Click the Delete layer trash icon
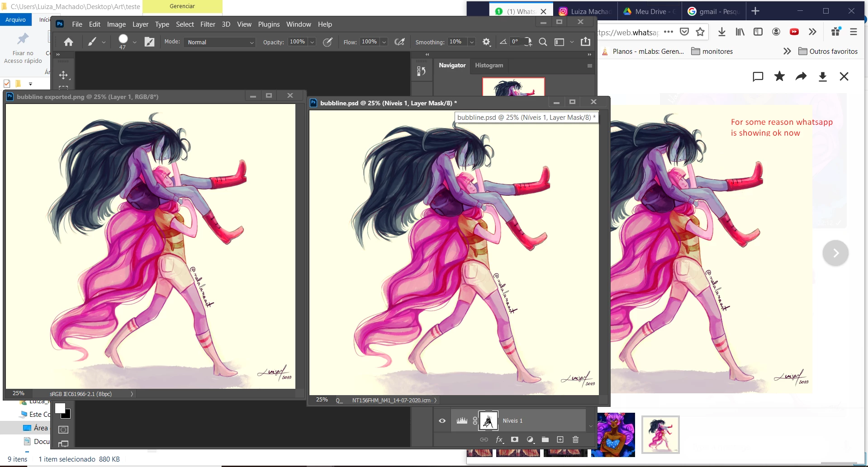868x467 pixels. click(x=575, y=439)
